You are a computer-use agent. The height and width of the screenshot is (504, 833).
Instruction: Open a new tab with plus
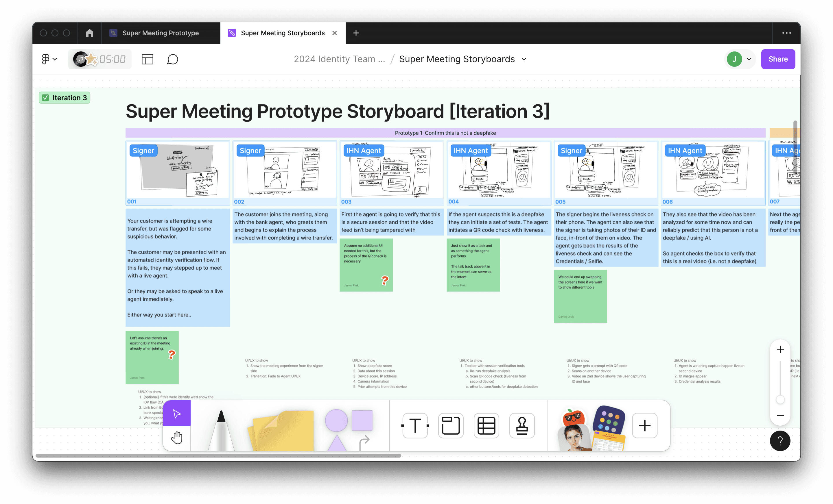(356, 33)
